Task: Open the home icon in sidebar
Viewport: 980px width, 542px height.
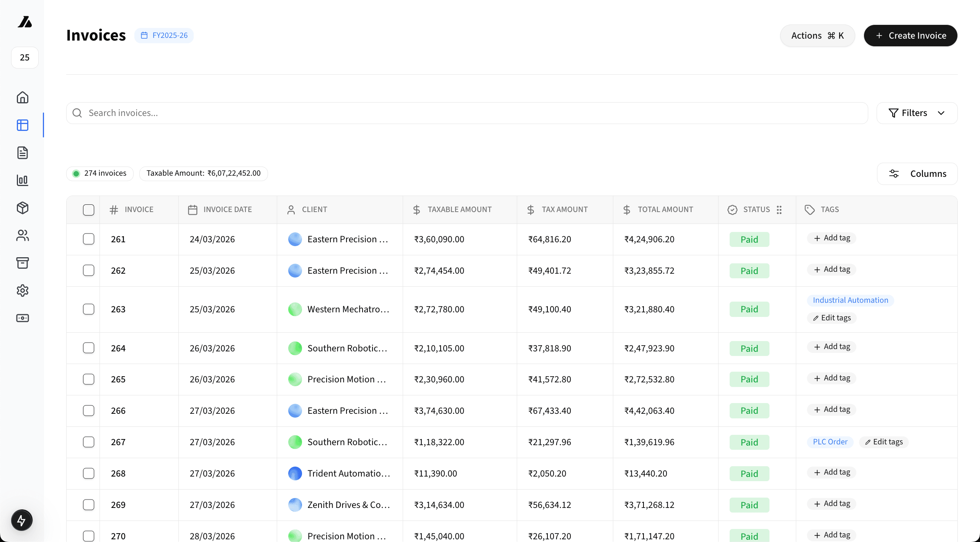Action: click(23, 98)
